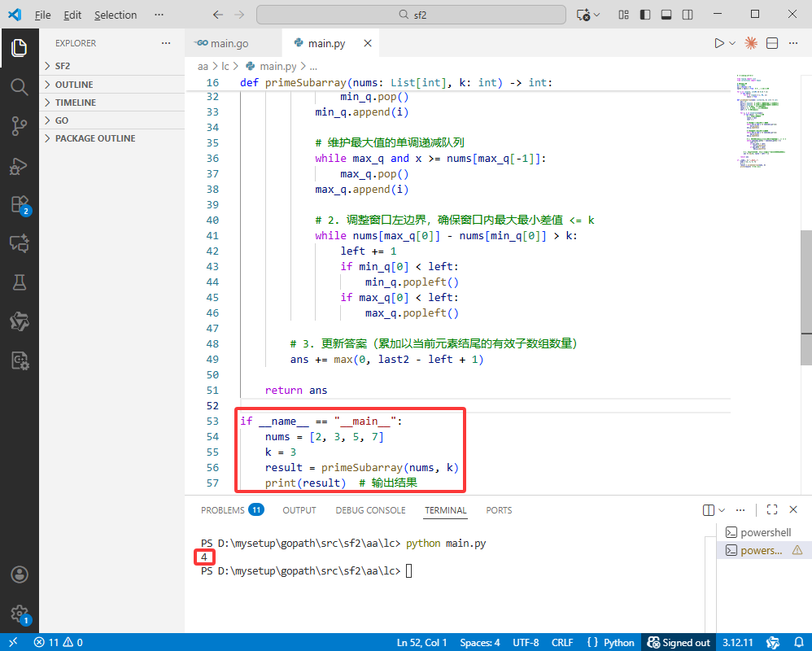
Task: Open the terminal launch profile dropdown
Action: (x=722, y=510)
